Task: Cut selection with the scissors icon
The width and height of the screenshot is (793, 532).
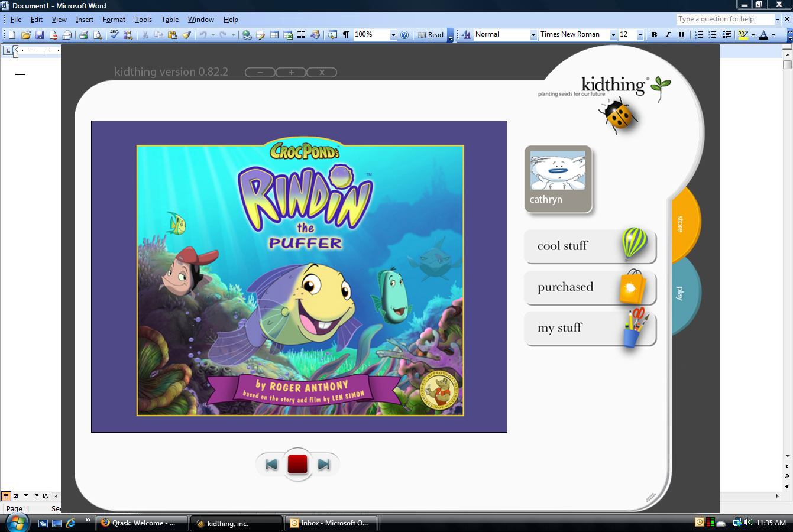Action: [x=145, y=35]
